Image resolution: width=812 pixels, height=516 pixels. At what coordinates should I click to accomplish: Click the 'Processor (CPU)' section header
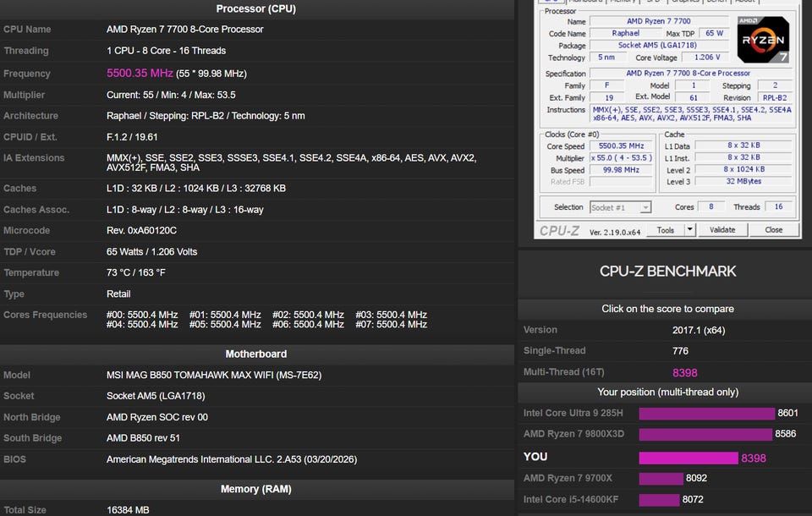pos(255,8)
